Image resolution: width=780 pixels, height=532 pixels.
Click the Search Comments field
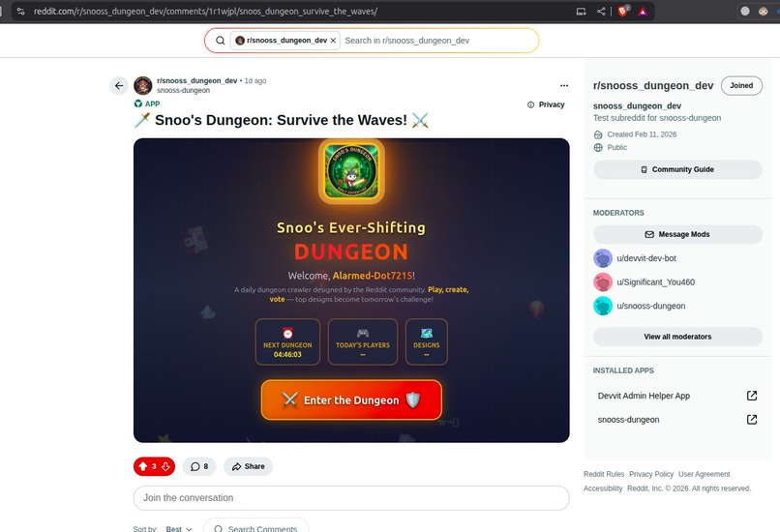(x=256, y=527)
